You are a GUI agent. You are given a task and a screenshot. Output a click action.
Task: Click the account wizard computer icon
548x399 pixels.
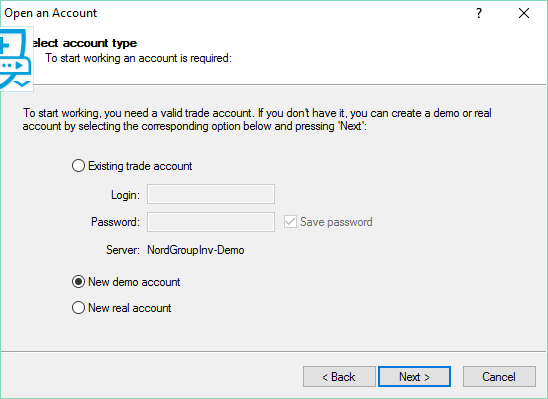[x=15, y=59]
